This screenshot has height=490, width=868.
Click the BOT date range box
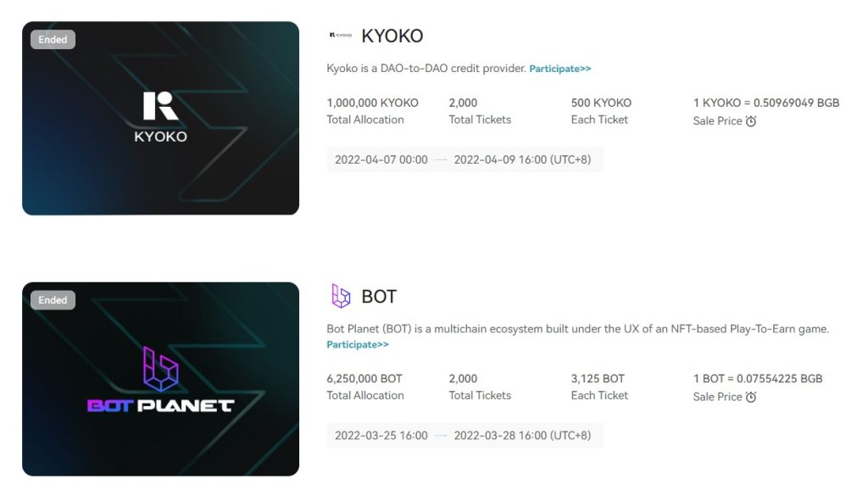pos(465,436)
